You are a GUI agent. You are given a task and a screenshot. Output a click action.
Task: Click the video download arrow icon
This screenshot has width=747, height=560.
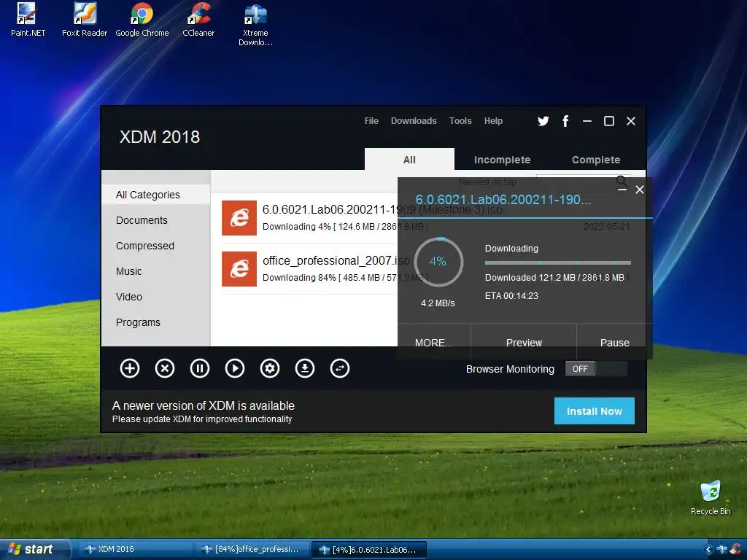pyautogui.click(x=305, y=368)
